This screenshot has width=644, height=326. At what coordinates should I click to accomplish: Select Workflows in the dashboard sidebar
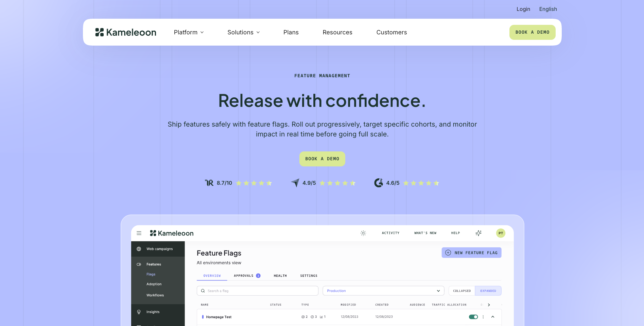[x=155, y=295]
